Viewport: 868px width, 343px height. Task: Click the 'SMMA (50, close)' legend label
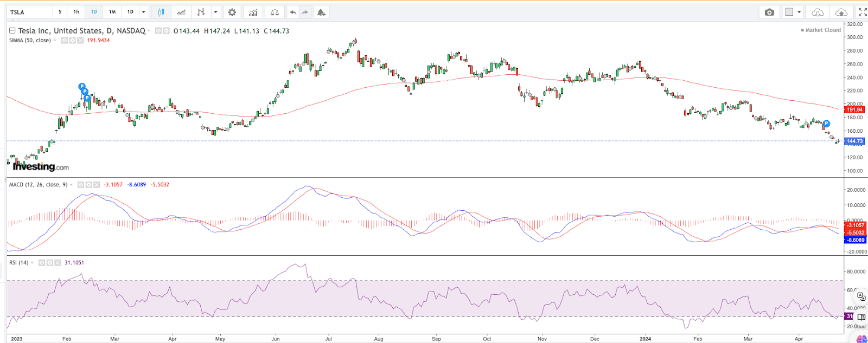pyautogui.click(x=30, y=40)
